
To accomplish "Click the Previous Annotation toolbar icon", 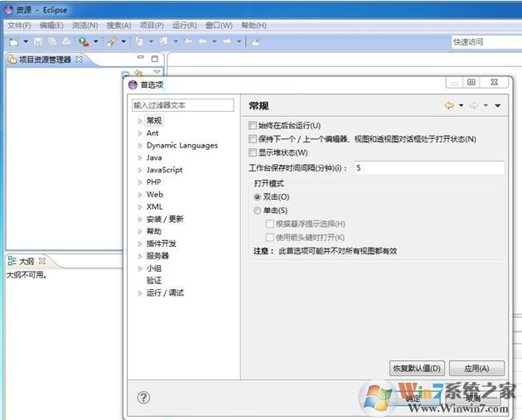I will click(163, 41).
